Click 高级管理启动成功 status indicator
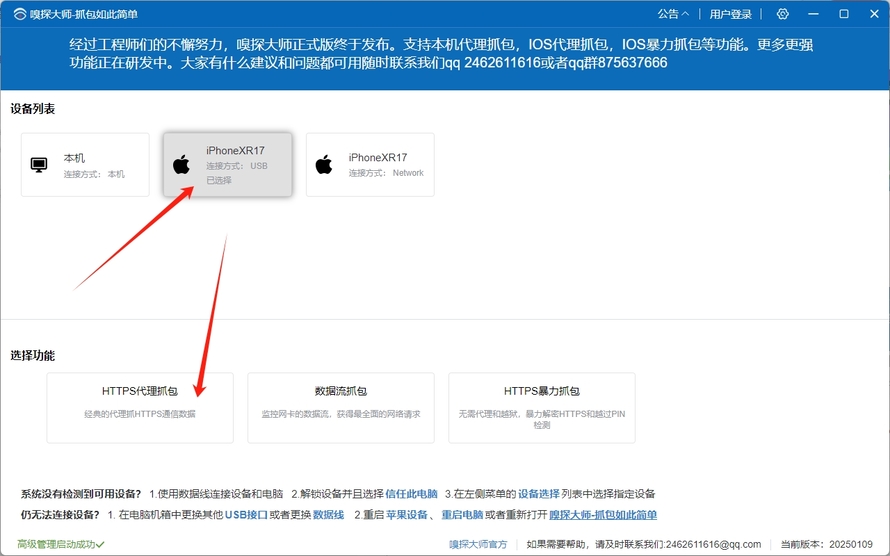Image resolution: width=890 pixels, height=556 pixels. 60,544
